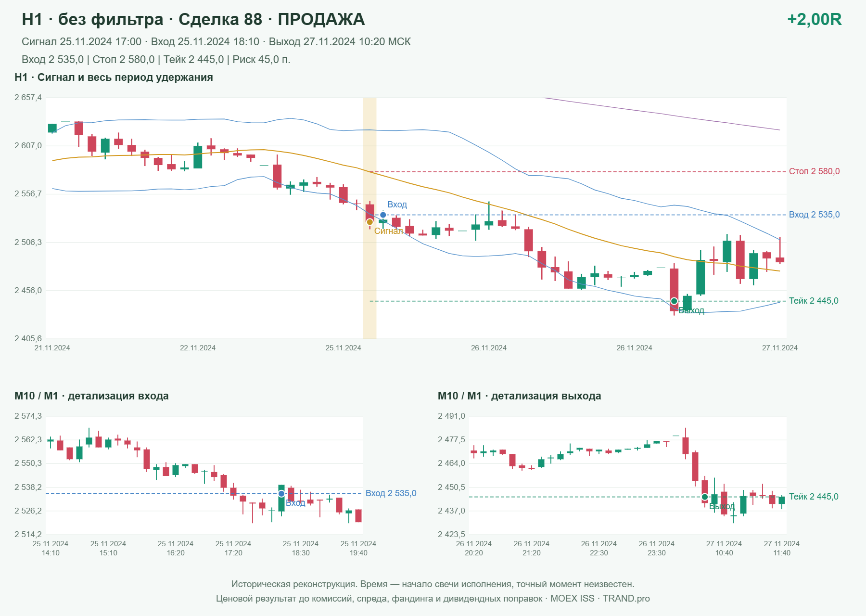Click the '2 574,3' axis label in the entry chart

[28, 416]
